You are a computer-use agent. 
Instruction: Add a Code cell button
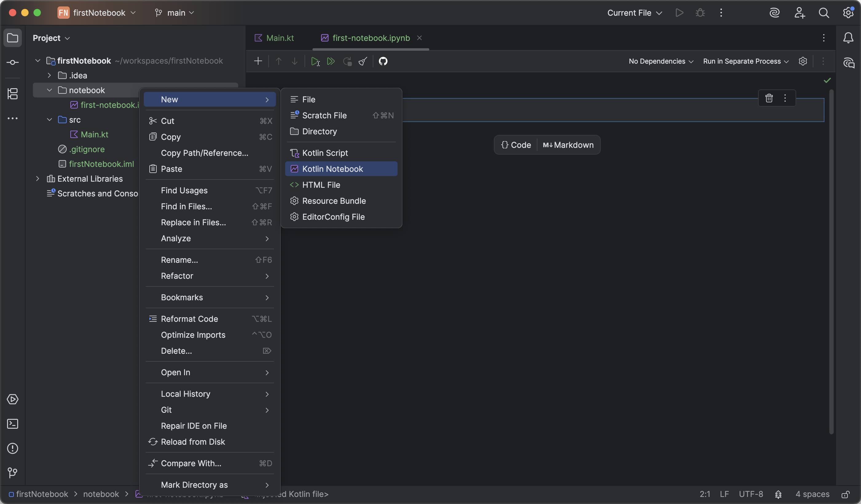(x=516, y=145)
